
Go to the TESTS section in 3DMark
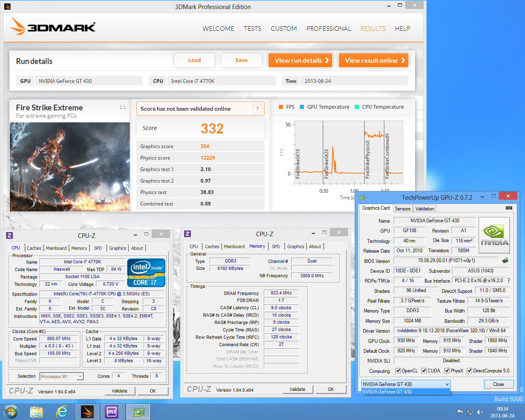coord(252,28)
